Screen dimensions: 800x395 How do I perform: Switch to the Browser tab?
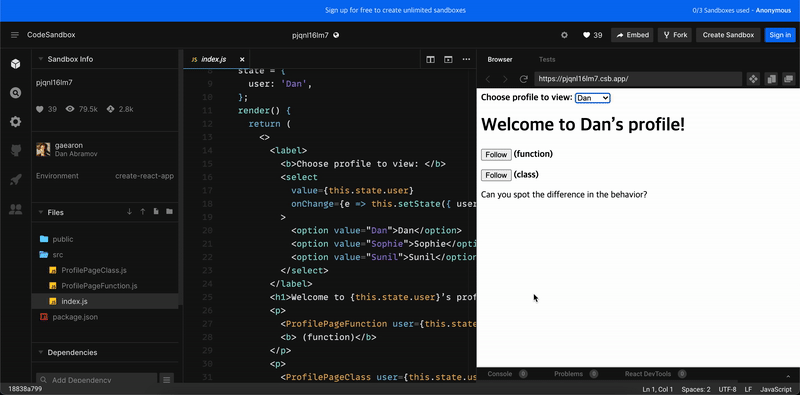tap(499, 60)
